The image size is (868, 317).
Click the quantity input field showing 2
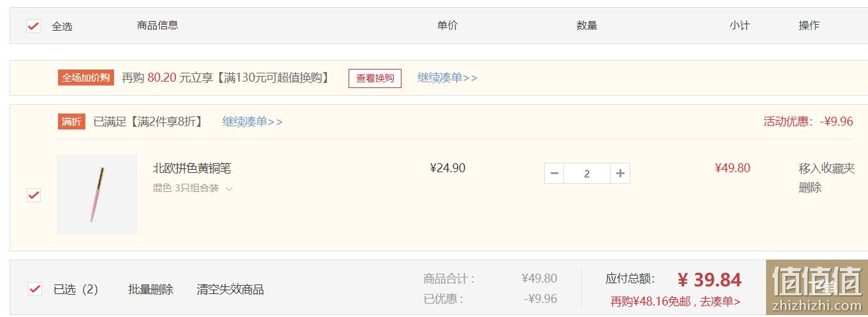(x=587, y=173)
